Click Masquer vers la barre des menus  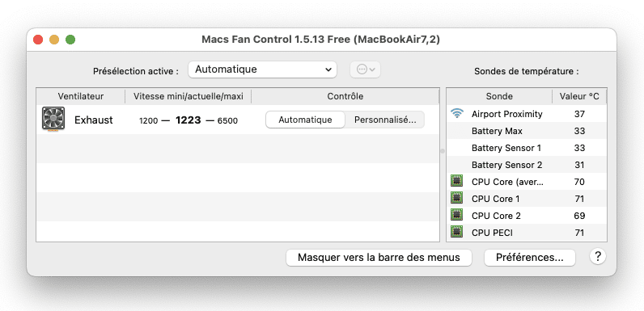(x=379, y=258)
